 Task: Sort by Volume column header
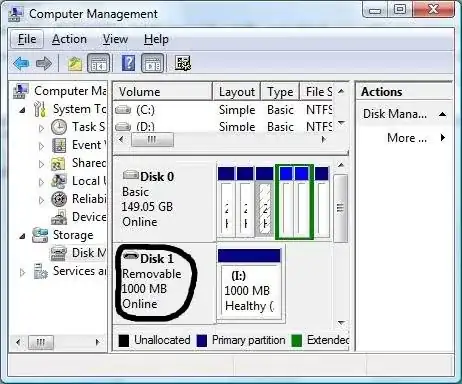(x=163, y=92)
